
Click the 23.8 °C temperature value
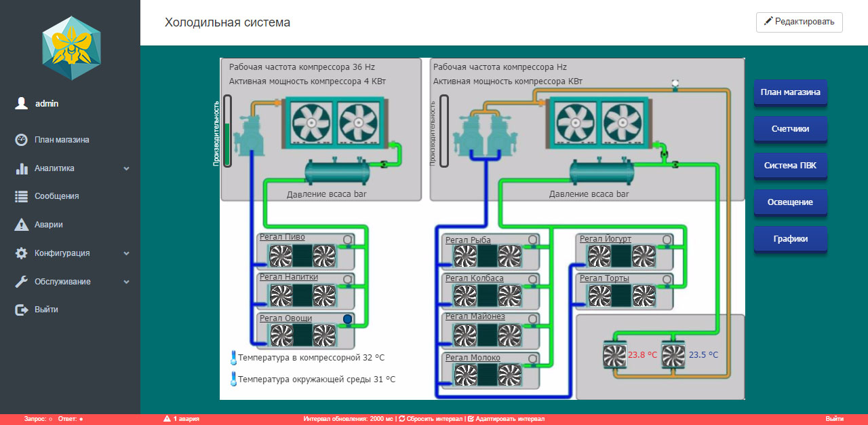pos(642,355)
